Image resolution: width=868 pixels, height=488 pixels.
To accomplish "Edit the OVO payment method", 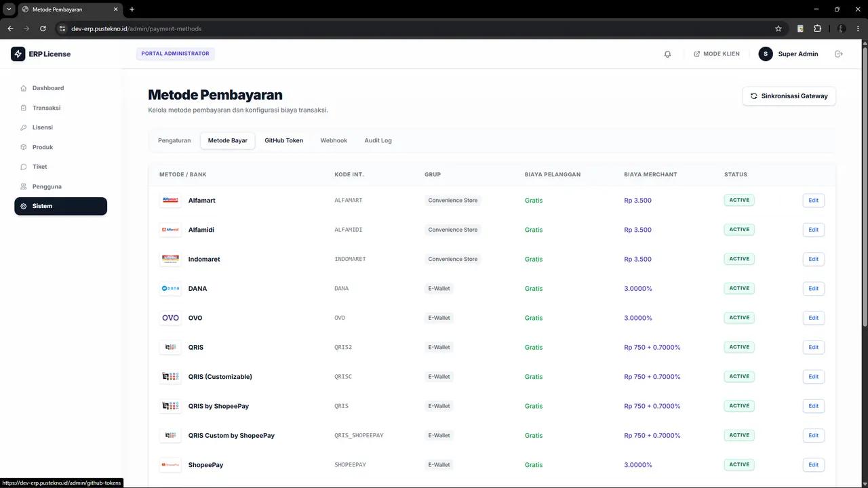I will [x=814, y=318].
